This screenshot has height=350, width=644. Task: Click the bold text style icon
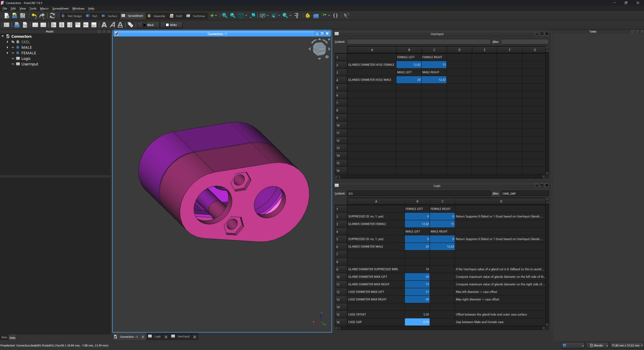(104, 24)
